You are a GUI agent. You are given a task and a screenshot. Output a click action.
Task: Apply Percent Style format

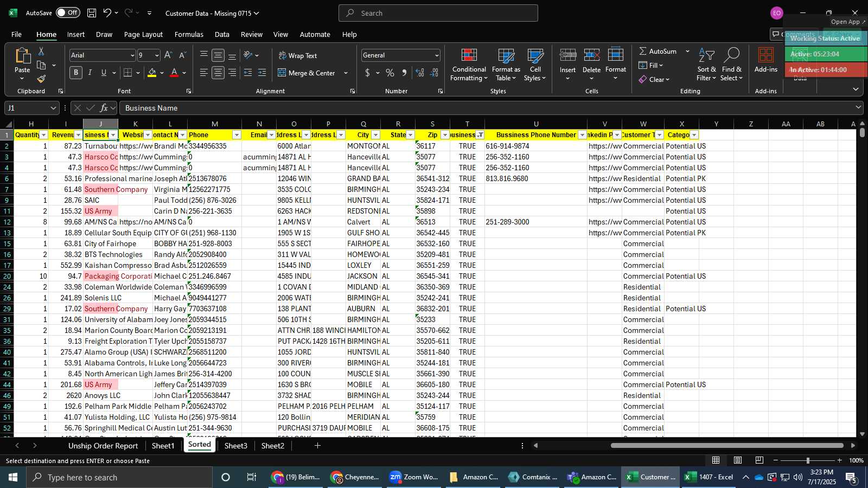390,73
